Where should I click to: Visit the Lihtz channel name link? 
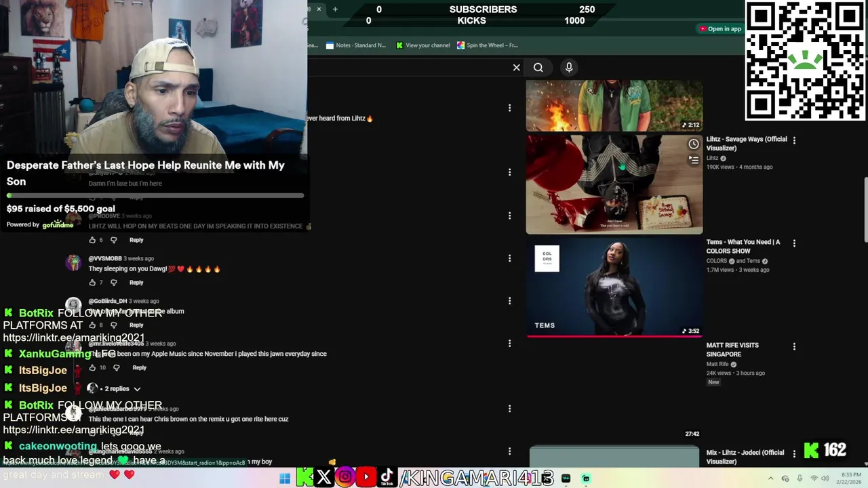pos(712,158)
